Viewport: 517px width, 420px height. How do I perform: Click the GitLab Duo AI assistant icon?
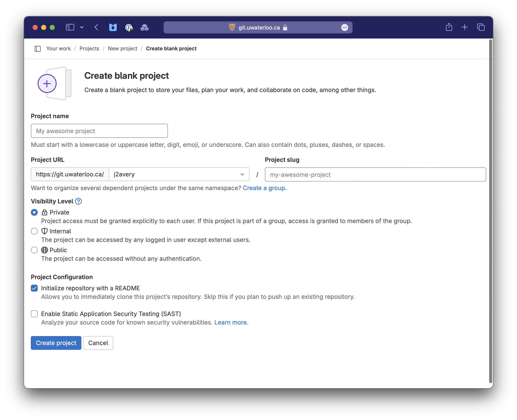[145, 27]
